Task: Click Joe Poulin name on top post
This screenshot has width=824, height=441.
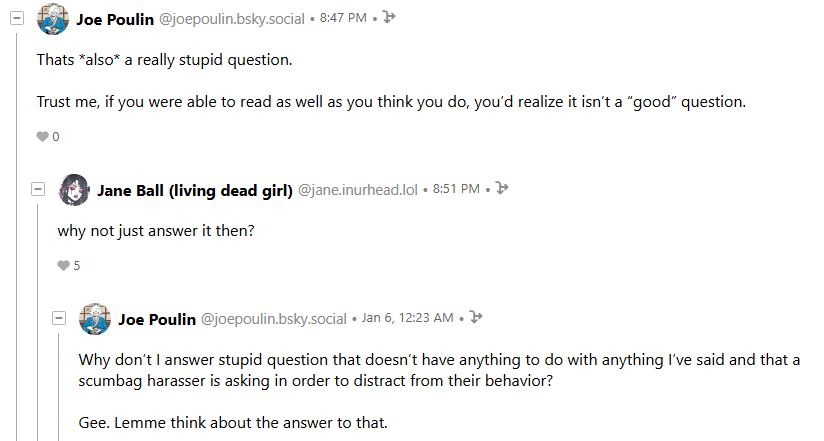Action: coord(115,19)
